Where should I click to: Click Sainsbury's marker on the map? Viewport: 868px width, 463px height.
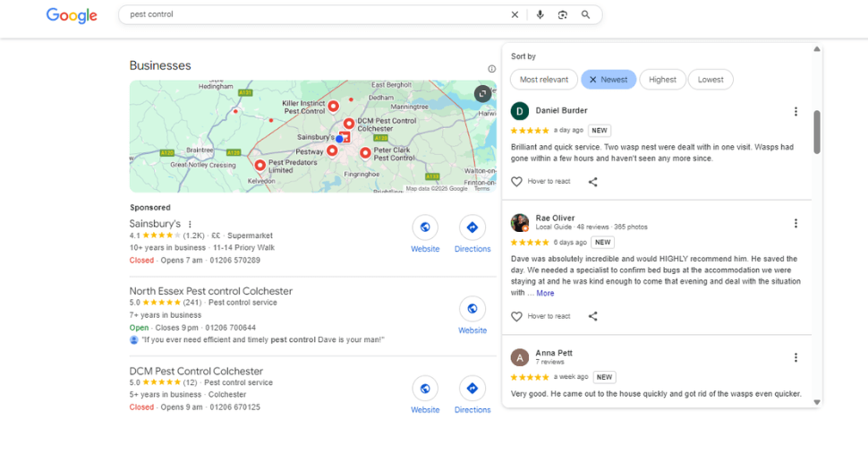click(345, 137)
